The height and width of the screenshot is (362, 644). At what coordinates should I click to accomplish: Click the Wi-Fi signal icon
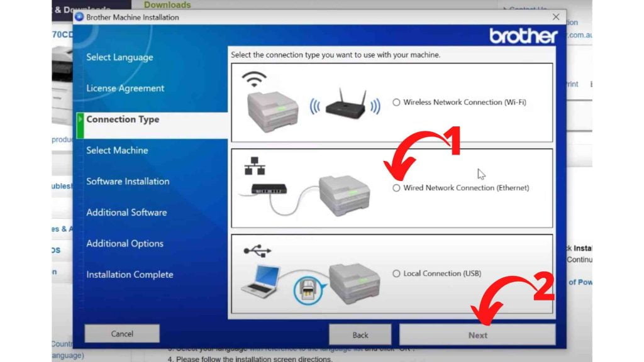[x=254, y=79]
